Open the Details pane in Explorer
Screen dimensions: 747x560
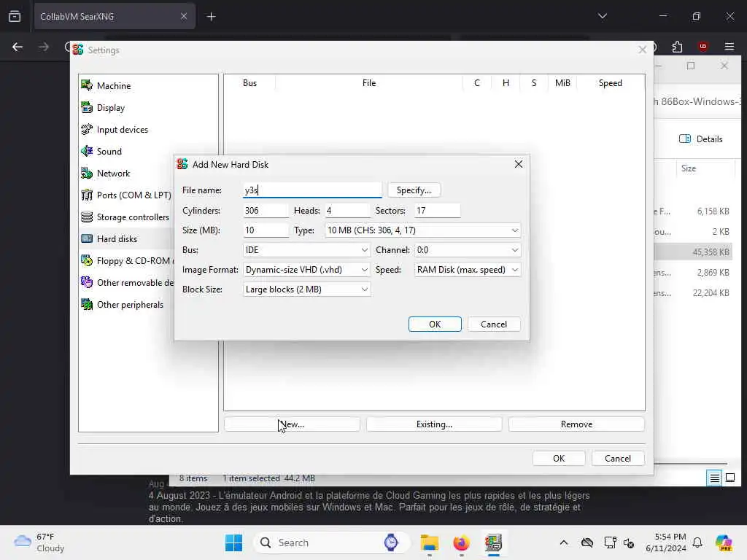(700, 139)
